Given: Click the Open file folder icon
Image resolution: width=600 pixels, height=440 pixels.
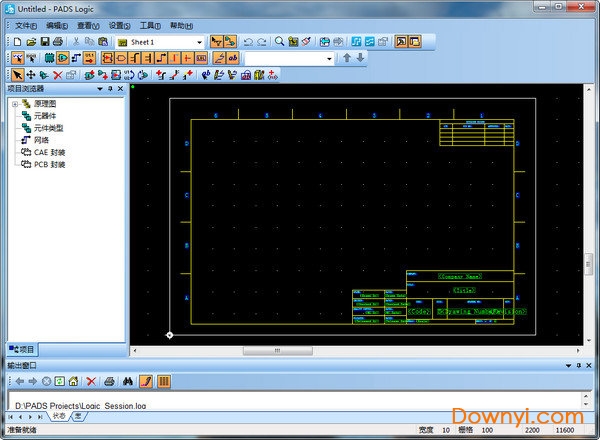Looking at the screenshot, I should pyautogui.click(x=31, y=42).
